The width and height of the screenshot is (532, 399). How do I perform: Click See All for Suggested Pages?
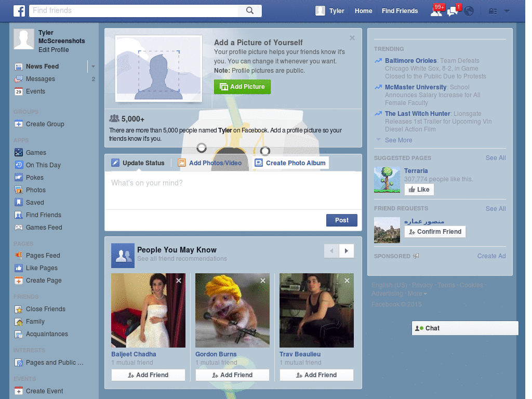coord(495,158)
